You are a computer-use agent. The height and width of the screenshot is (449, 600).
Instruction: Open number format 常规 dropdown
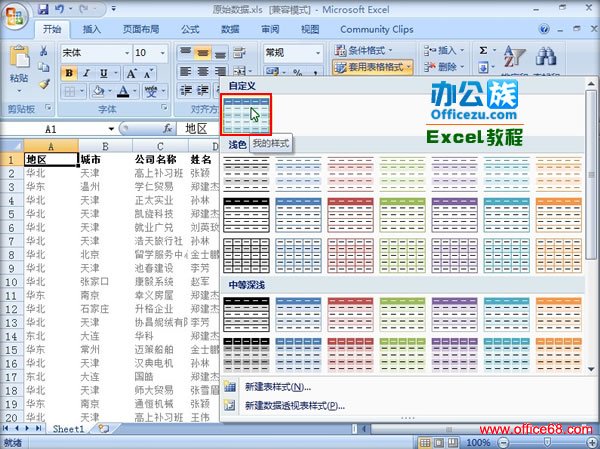pyautogui.click(x=318, y=53)
